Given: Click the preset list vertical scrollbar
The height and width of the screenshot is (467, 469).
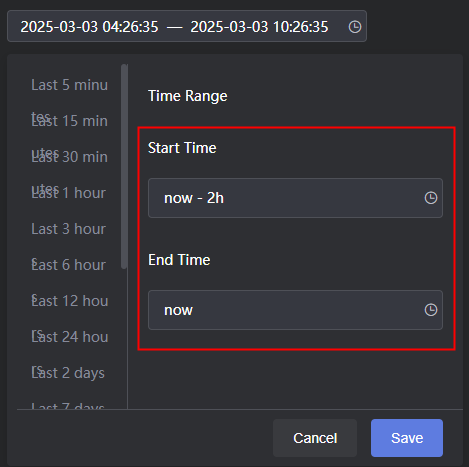Looking at the screenshot, I should tap(124, 166).
